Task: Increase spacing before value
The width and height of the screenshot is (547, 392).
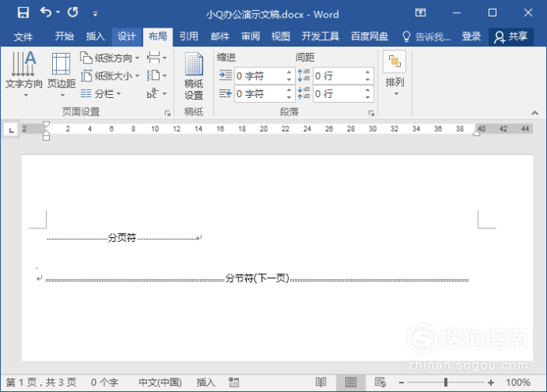Action: (x=368, y=72)
